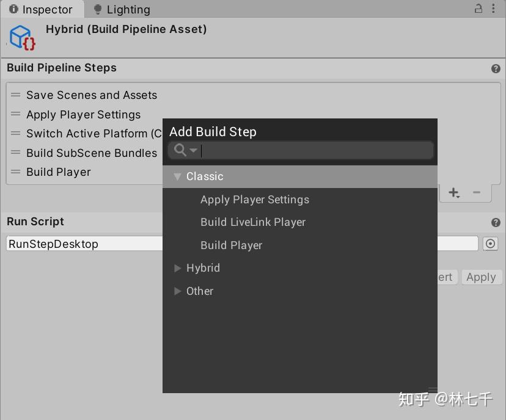Click the Build Pipeline Asset icon
Screen dimensions: 506x420
click(x=23, y=37)
